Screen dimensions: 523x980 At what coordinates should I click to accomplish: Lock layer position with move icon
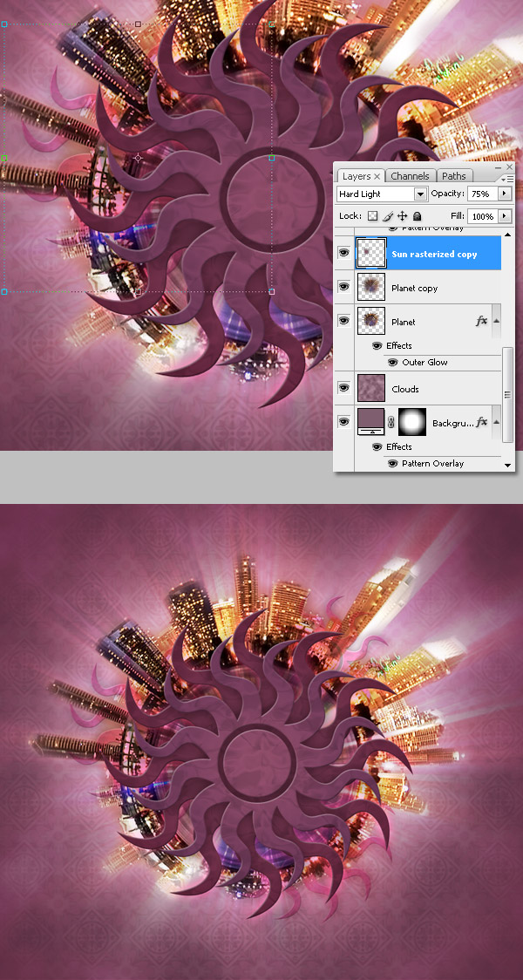click(x=403, y=216)
